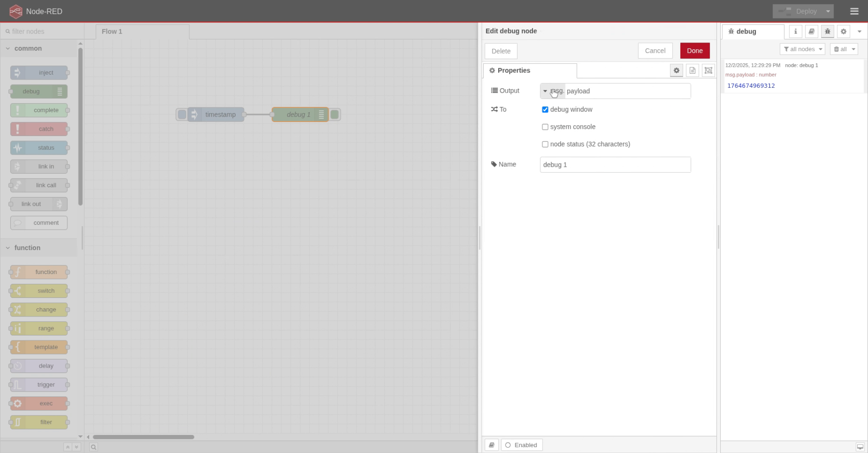Open the info sidebar tab
This screenshot has height=453, width=868.
pyautogui.click(x=795, y=32)
